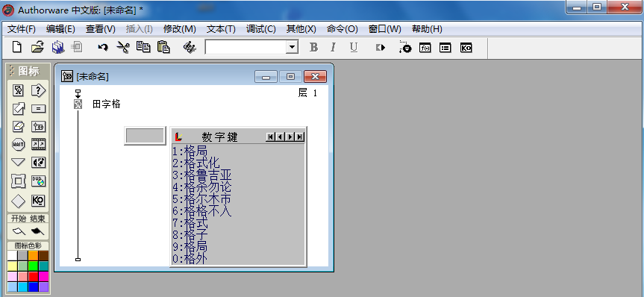This screenshot has width=644, height=297.
Task: Open the 帮助(H) menu
Action: (427, 29)
